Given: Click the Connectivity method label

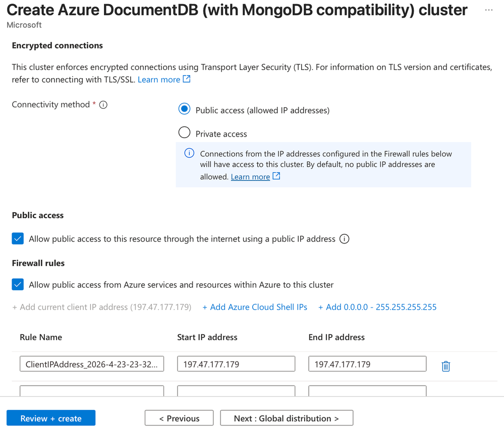Looking at the screenshot, I should click(x=51, y=105).
